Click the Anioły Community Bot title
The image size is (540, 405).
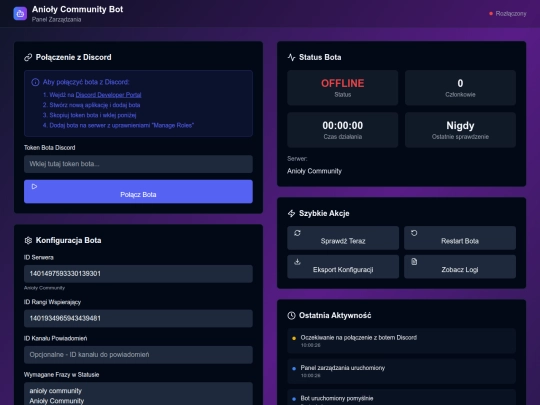[x=77, y=9]
